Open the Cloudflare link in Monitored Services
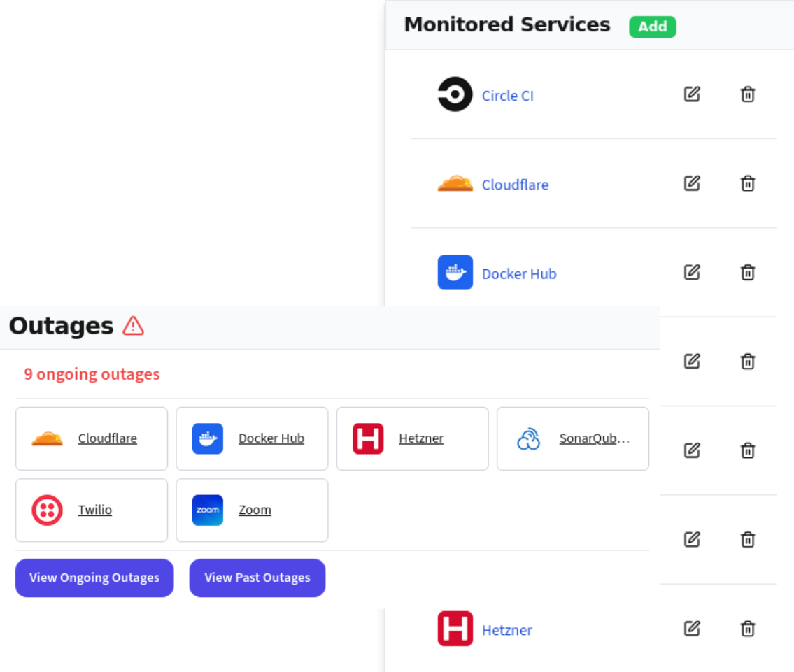The width and height of the screenshot is (794, 672). (x=515, y=185)
